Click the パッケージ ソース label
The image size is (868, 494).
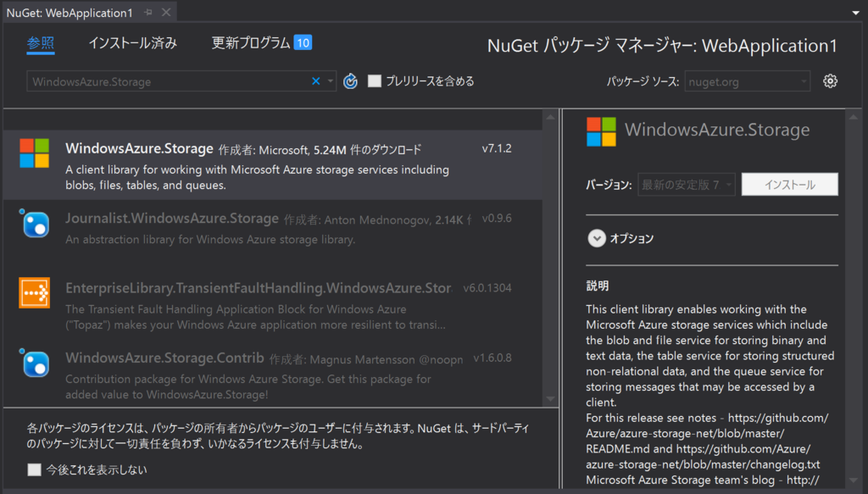643,81
